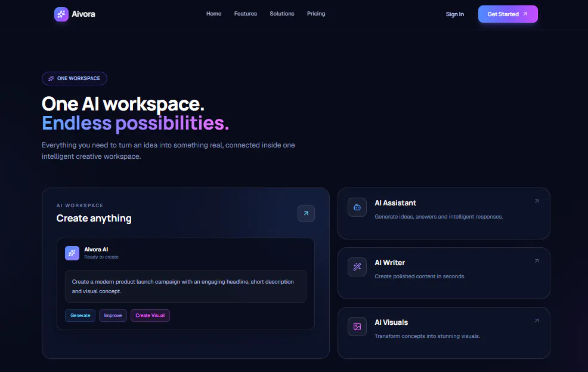
Task: Click the 'Ready to create' status text
Action: click(x=101, y=257)
